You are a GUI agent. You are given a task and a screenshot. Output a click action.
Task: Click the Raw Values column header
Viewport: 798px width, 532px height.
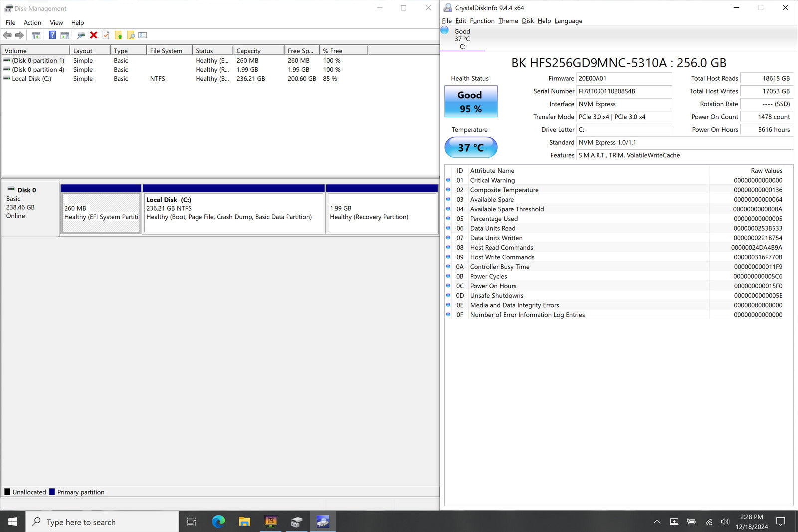pos(746,171)
